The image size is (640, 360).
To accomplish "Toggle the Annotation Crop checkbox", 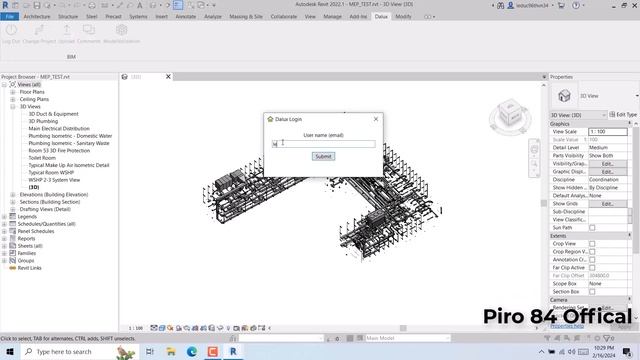I will (x=592, y=260).
